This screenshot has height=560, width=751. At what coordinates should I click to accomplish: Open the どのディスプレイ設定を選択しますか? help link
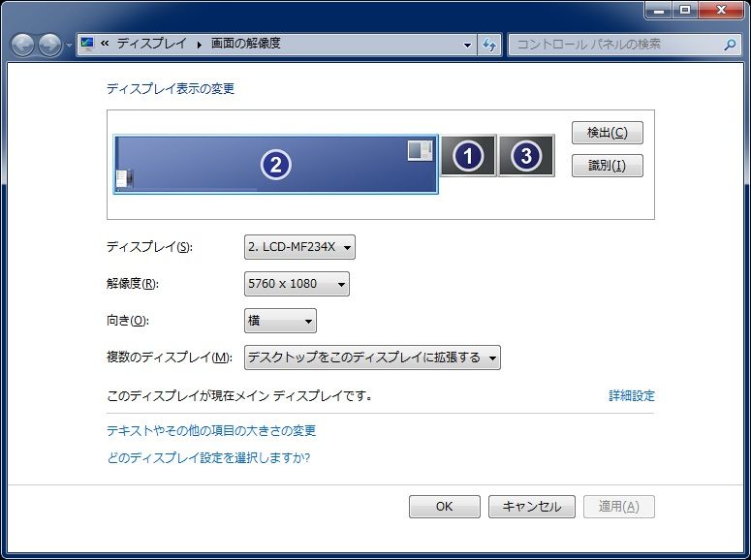[x=208, y=458]
